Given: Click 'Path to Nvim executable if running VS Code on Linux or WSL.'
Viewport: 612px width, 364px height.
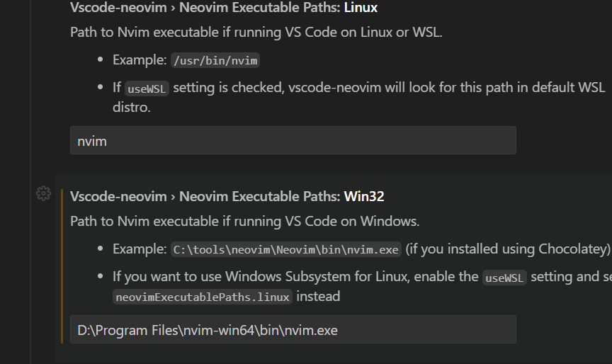Looking at the screenshot, I should tap(256, 33).
